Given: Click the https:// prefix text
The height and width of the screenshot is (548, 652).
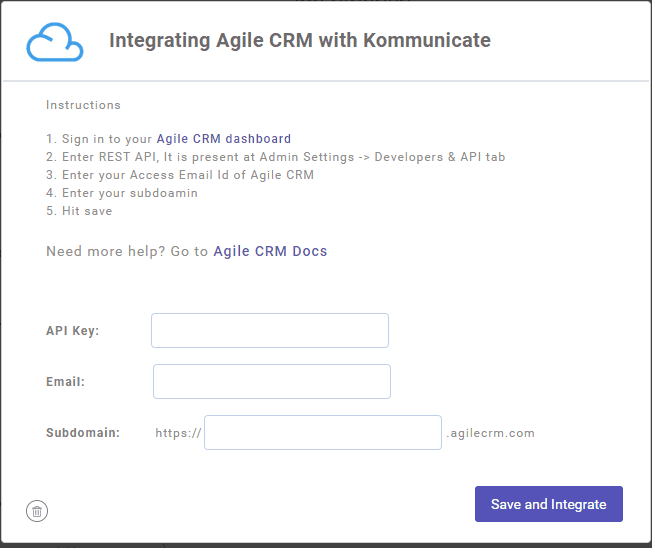Looking at the screenshot, I should 178,433.
